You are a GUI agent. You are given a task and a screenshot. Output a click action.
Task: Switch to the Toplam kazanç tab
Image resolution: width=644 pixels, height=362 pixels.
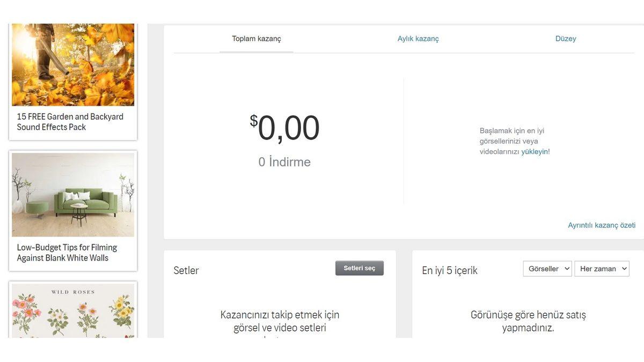click(256, 39)
